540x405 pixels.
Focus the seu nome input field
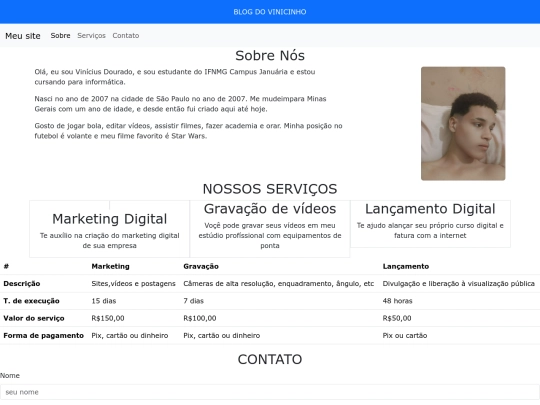pyautogui.click(x=270, y=392)
